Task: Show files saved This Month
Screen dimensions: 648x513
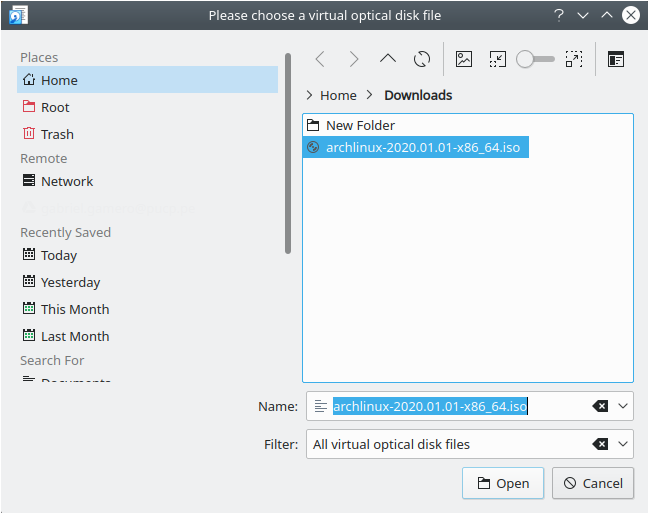Action: [147, 309]
